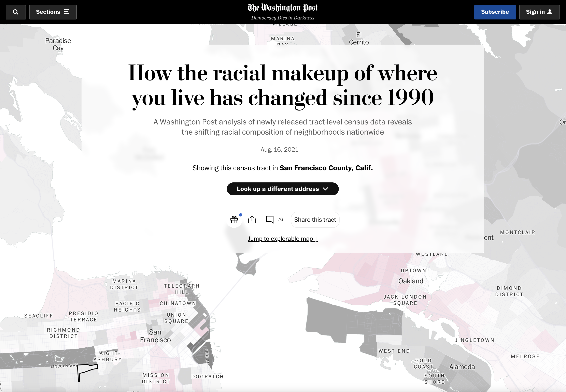Click the El Cerrito map label
The image size is (566, 392).
click(359, 39)
